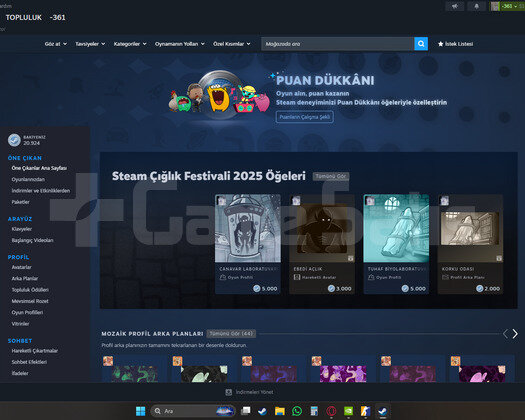Open WhatsApp from the taskbar
525x420 pixels.
[x=297, y=411]
